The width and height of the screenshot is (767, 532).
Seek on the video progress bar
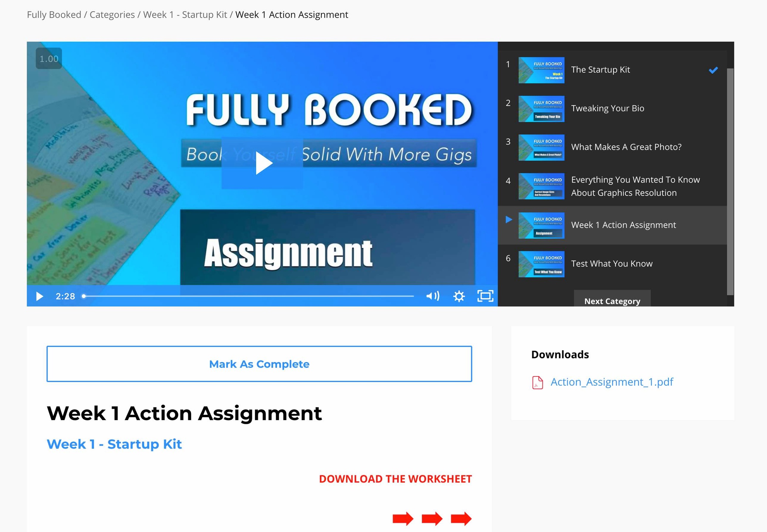pyautogui.click(x=248, y=296)
